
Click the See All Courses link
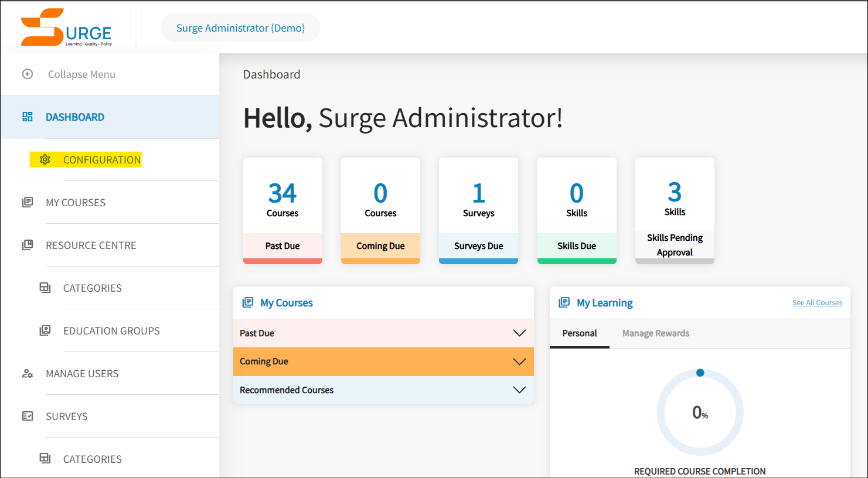coord(817,302)
